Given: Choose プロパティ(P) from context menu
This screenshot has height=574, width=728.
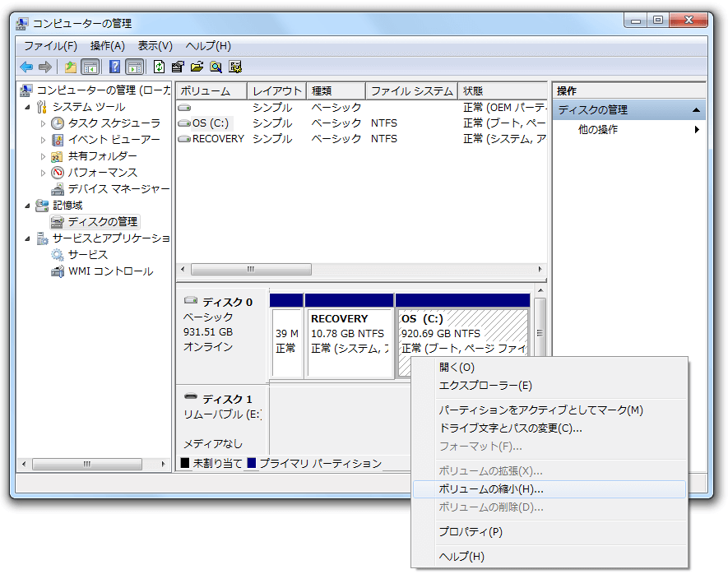Looking at the screenshot, I should pos(549,532).
